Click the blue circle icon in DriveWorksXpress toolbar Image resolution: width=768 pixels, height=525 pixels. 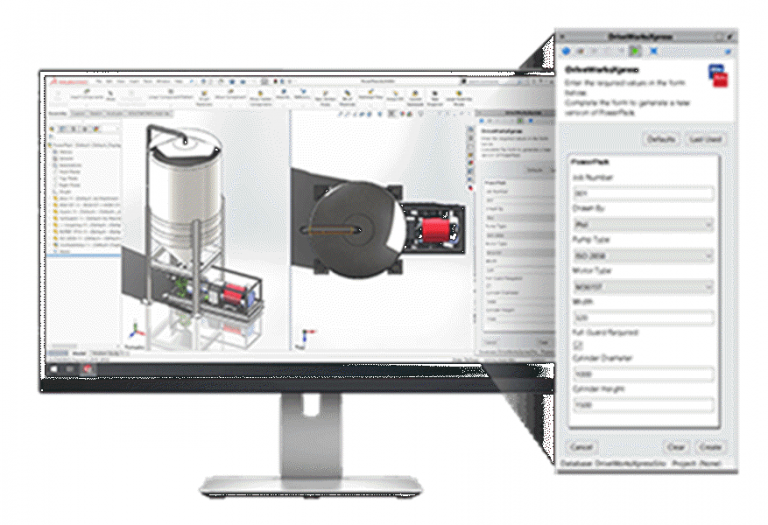click(567, 50)
